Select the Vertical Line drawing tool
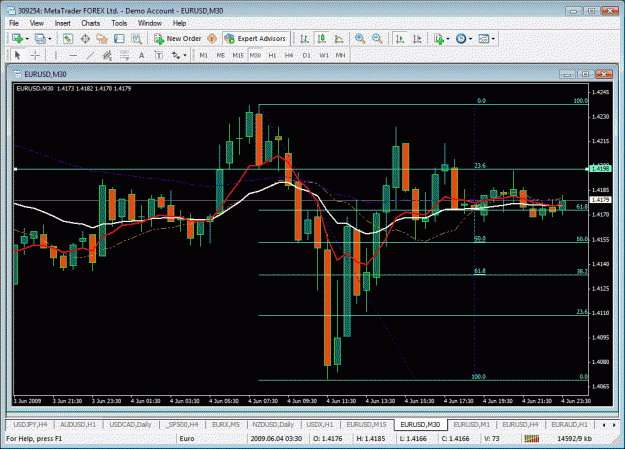Image resolution: width=625 pixels, height=449 pixels. point(55,55)
